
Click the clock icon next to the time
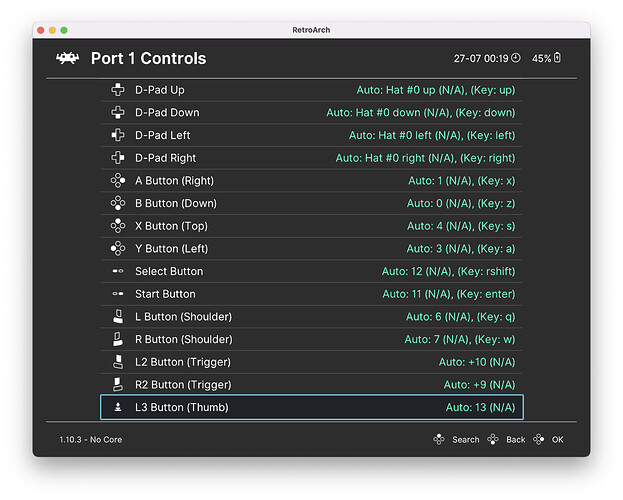pos(516,58)
